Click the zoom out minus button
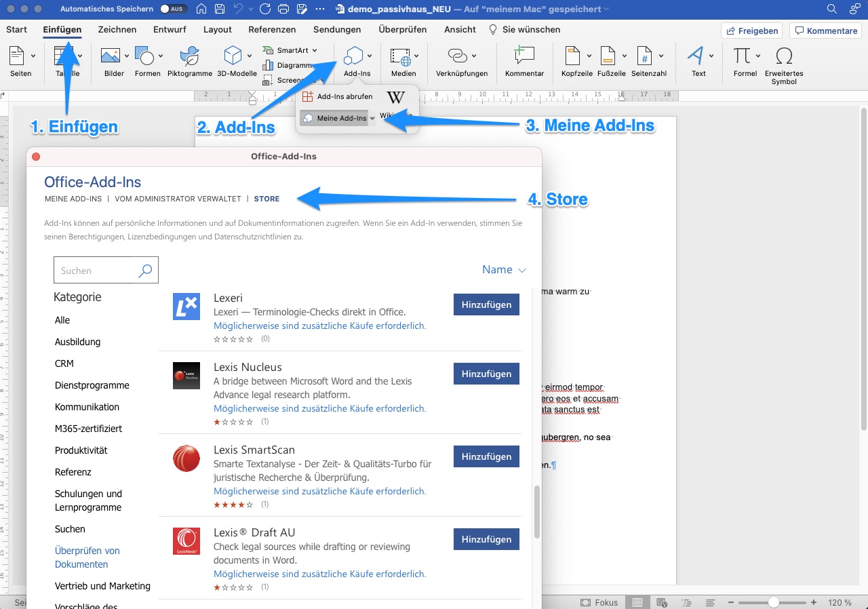The width and height of the screenshot is (868, 609). [731, 602]
